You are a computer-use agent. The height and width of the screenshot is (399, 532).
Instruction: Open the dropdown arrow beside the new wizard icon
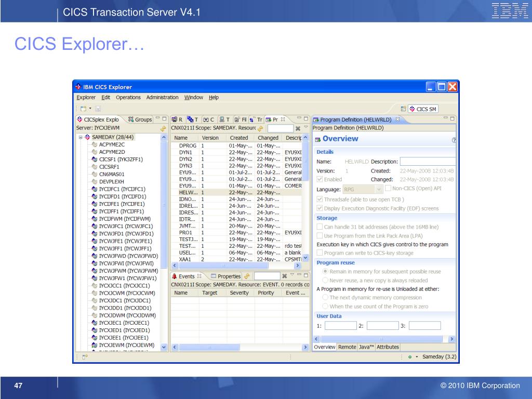(x=90, y=109)
